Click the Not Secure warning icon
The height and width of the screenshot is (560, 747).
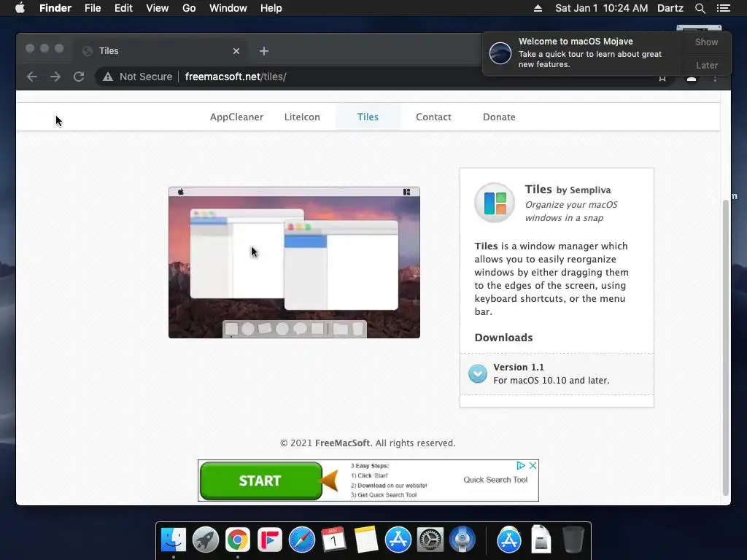[108, 77]
